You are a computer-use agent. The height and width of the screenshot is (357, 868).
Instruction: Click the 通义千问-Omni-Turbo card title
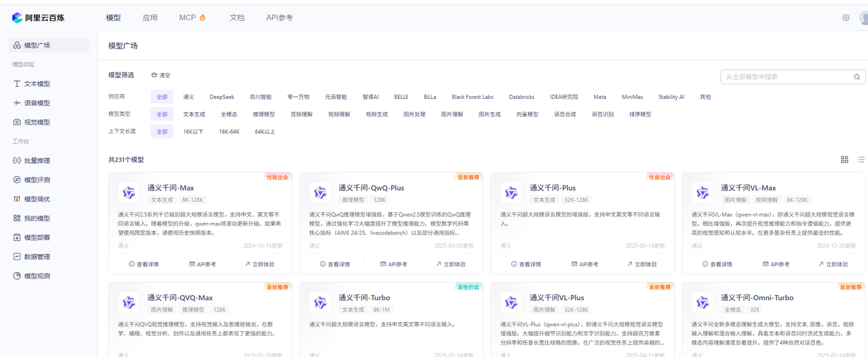point(757,297)
